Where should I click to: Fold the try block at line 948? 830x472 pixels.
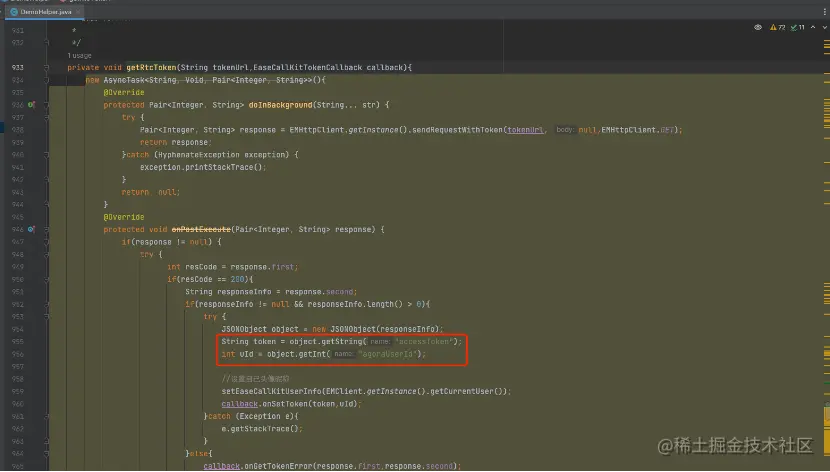pyautogui.click(x=47, y=255)
